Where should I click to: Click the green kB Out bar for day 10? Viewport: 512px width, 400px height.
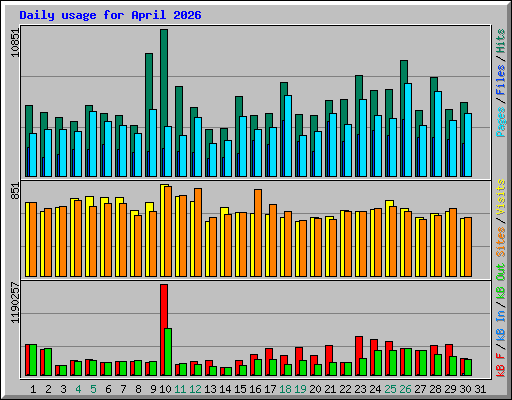tap(168, 352)
